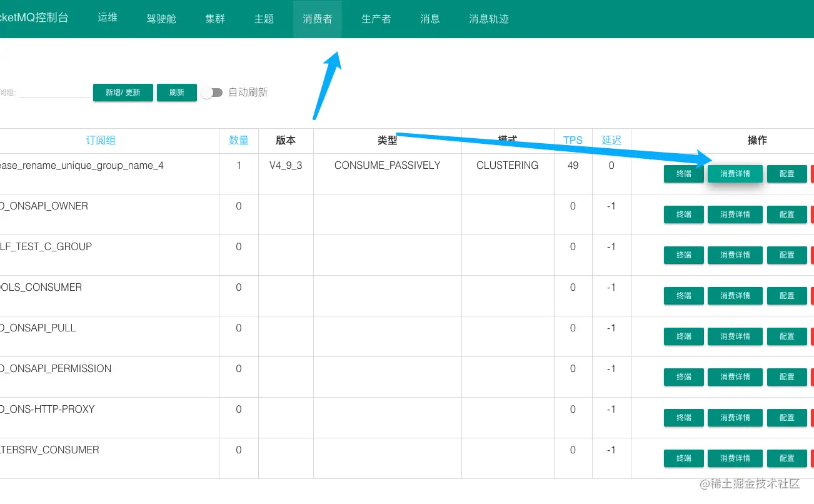Viewport: 814px width, 504px height.
Task: Select the LTERSRV_CONSUMER group name
Action: click(x=49, y=450)
